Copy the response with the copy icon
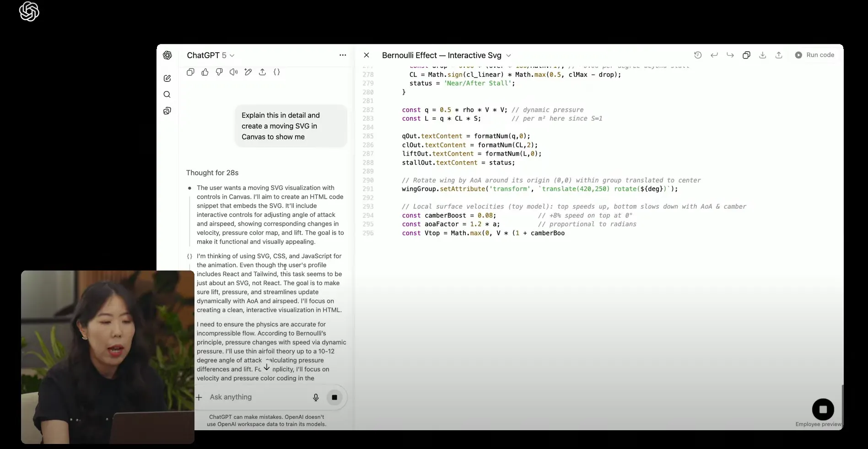Image resolution: width=868 pixels, height=449 pixels. [x=191, y=72]
